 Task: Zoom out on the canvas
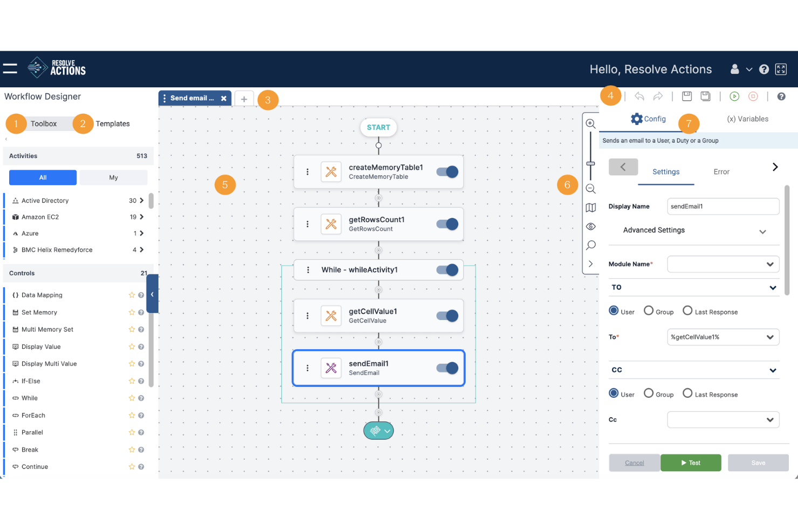pyautogui.click(x=590, y=189)
